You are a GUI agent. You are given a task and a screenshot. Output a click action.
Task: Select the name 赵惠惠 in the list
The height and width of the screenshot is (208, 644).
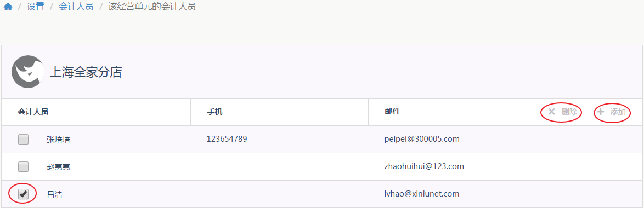pyautogui.click(x=58, y=167)
